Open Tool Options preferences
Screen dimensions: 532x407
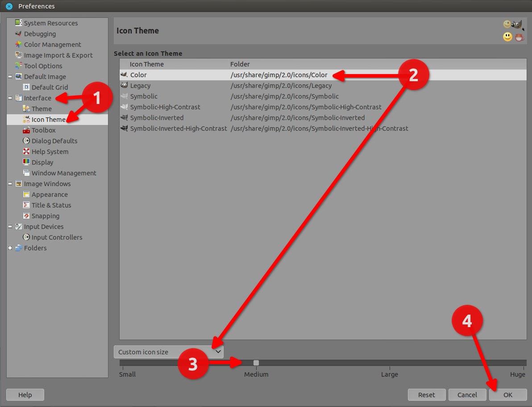point(43,66)
